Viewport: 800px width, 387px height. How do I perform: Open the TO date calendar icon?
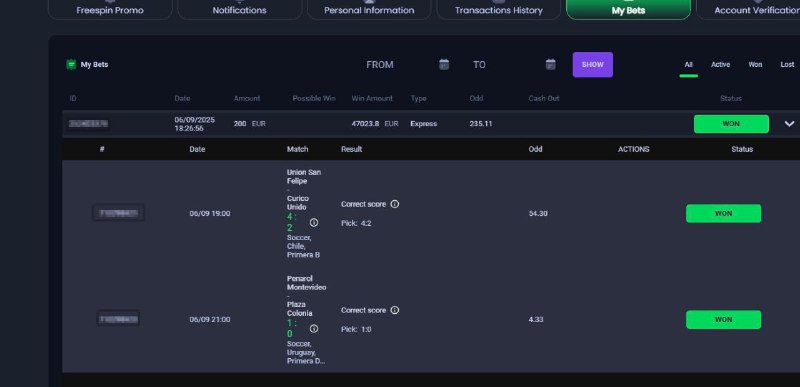551,64
